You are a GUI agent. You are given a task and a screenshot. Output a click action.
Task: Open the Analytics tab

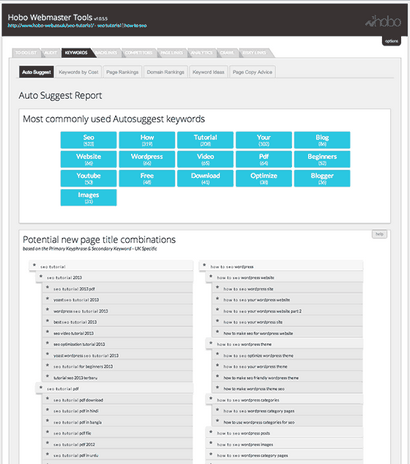(202, 53)
